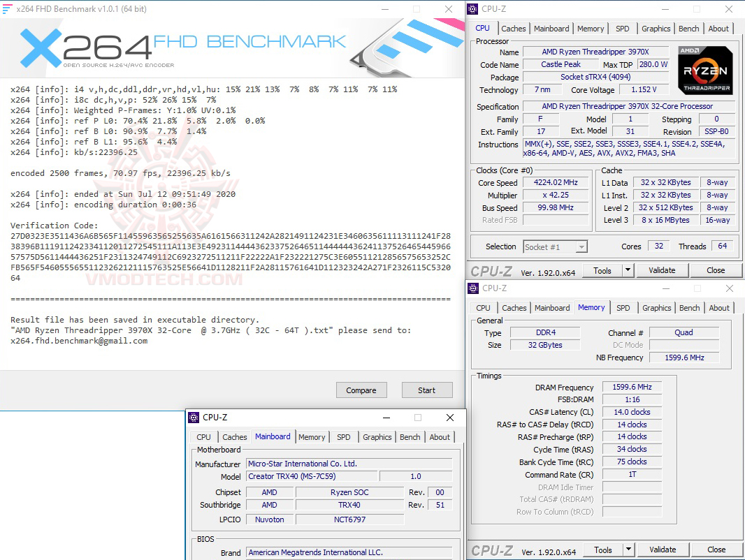Expand the Tools arrow in the CPU window
Image resolution: width=745 pixels, height=560 pixels.
[x=628, y=270]
